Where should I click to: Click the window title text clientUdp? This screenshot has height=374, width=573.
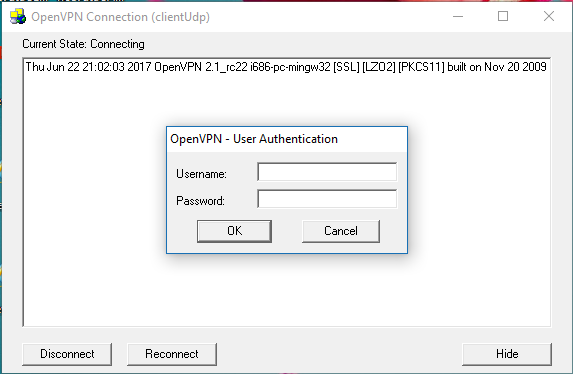(181, 17)
